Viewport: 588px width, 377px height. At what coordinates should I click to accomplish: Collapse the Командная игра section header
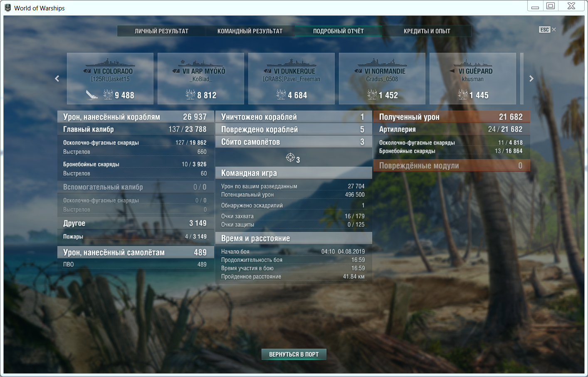coord(294,173)
